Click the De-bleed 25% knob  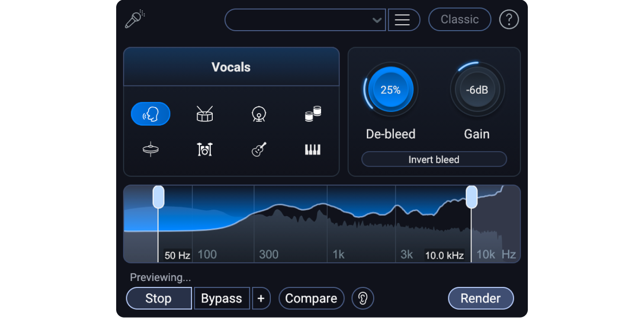391,90
